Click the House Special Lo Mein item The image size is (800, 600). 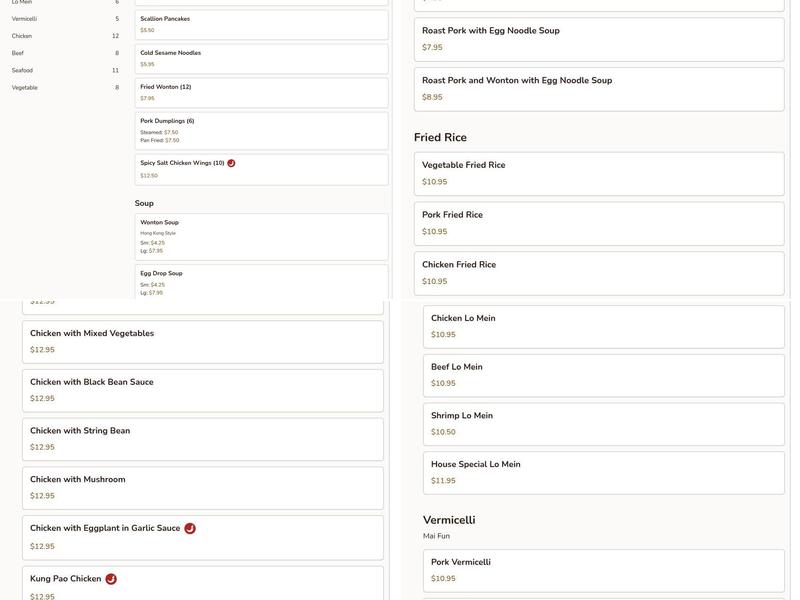[603, 470]
